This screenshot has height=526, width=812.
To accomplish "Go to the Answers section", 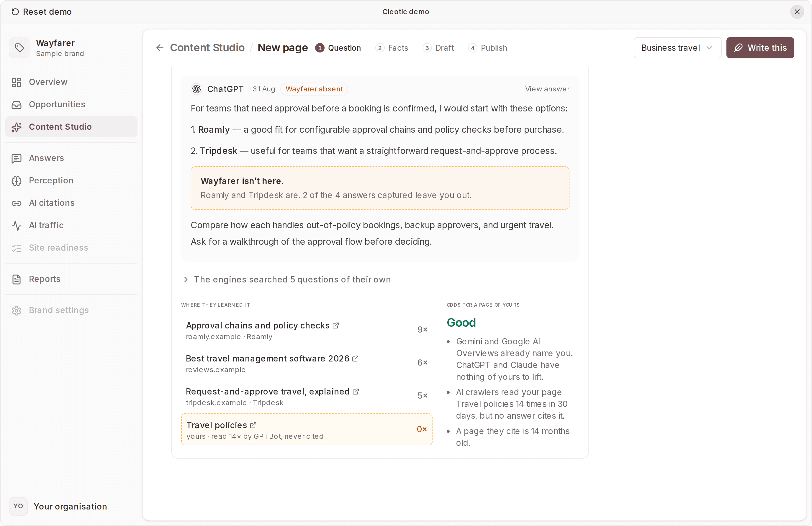I will pyautogui.click(x=71, y=158).
